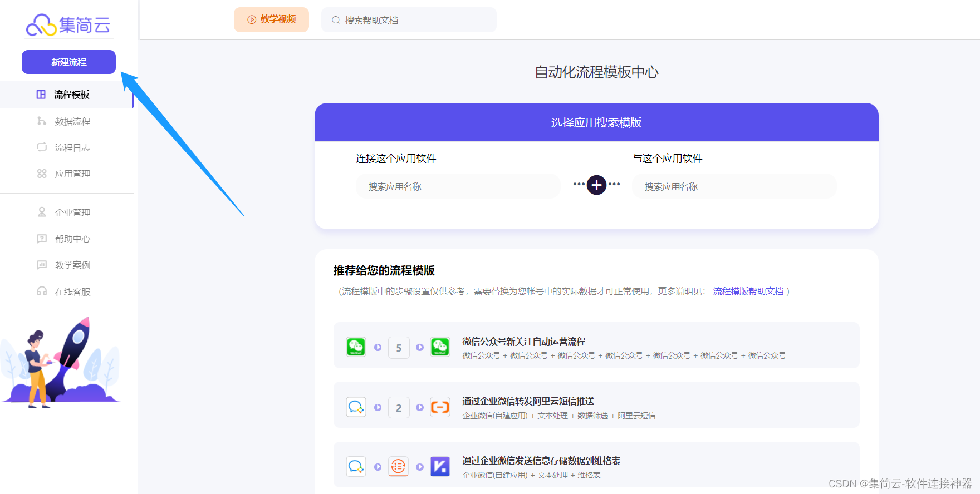Click the 集简云 cloud logo

[68, 25]
